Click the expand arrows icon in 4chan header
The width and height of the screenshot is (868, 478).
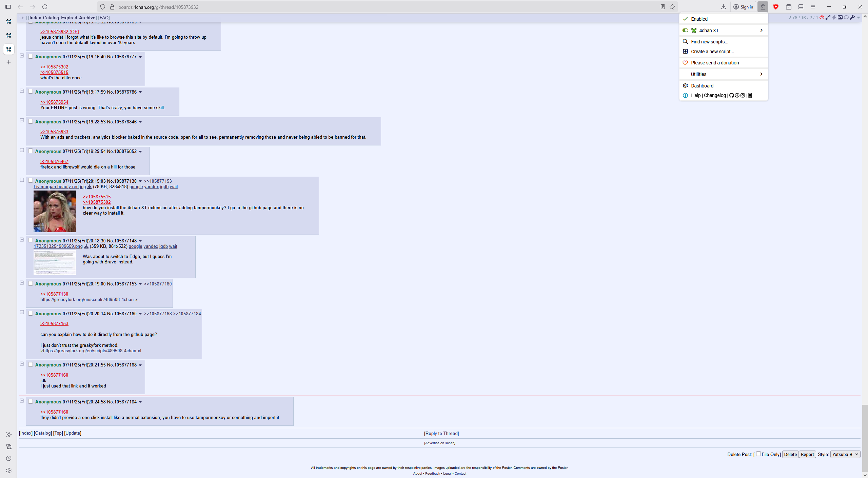828,18
